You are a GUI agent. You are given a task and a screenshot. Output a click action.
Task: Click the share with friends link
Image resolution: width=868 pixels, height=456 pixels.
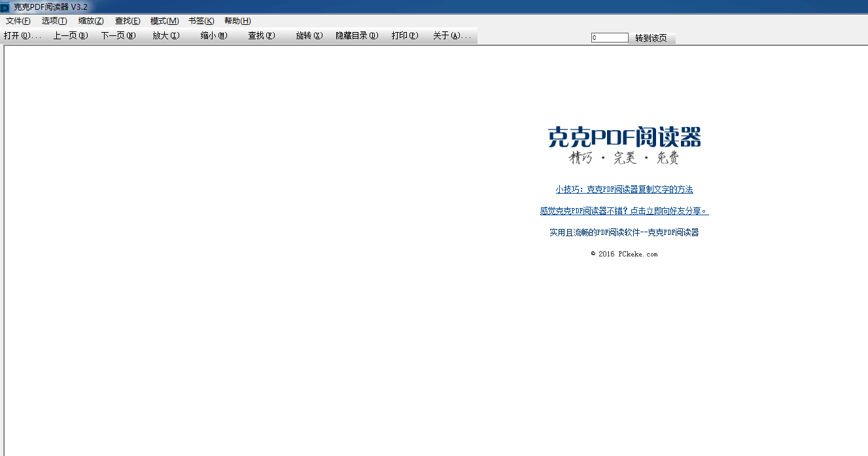click(623, 211)
